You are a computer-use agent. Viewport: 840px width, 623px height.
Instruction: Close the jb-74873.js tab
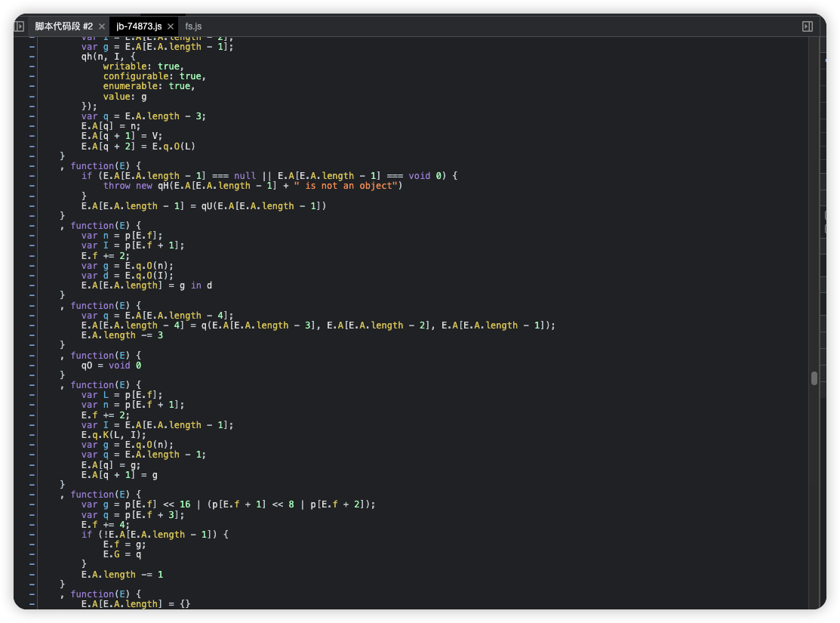point(169,26)
